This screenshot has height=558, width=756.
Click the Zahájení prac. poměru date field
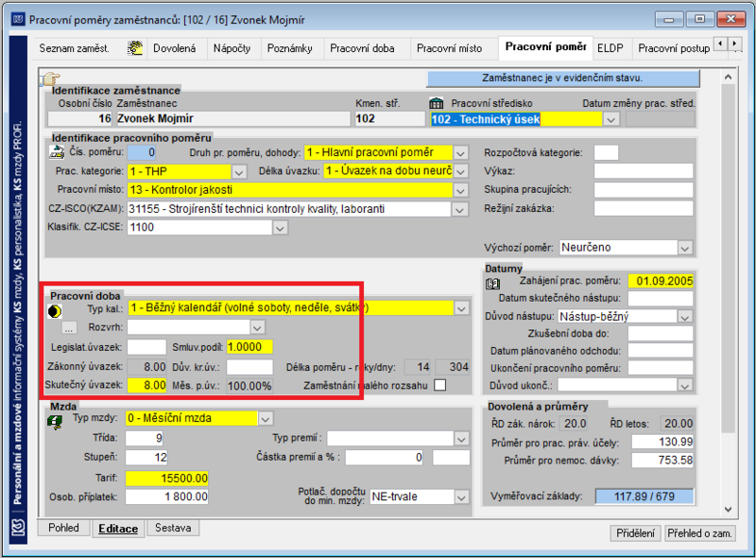click(x=661, y=281)
